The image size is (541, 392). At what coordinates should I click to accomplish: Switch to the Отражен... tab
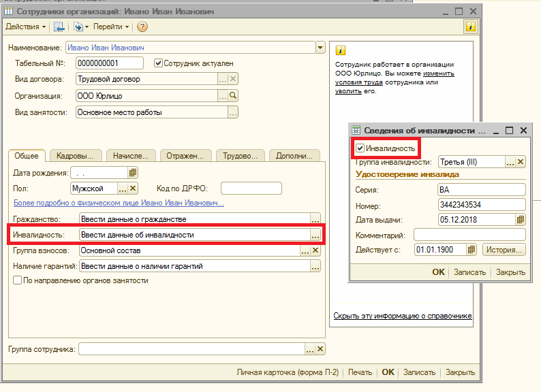click(185, 156)
